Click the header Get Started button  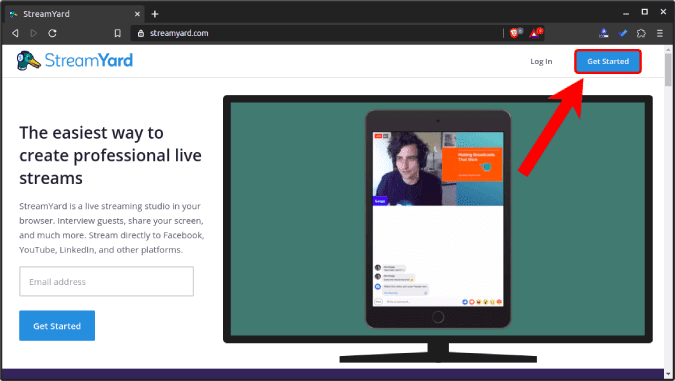608,62
